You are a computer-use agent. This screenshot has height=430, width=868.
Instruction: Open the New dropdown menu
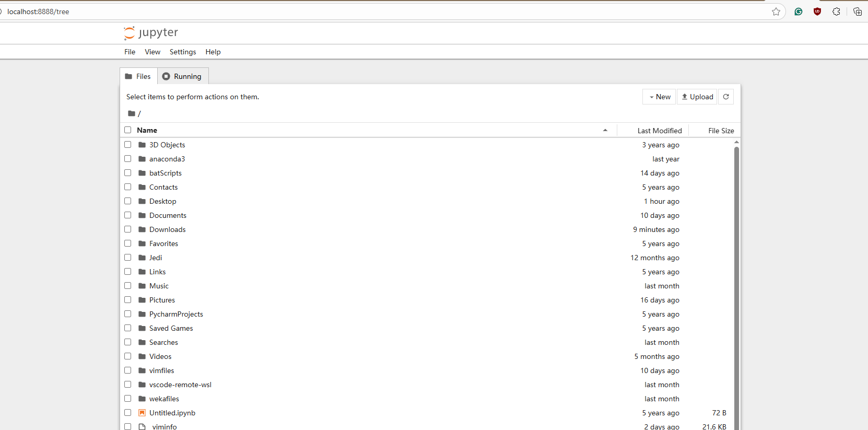click(659, 97)
